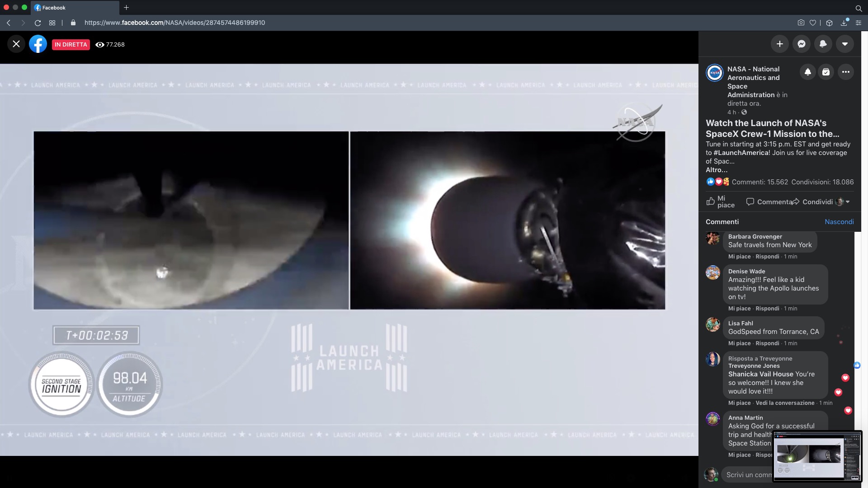Like Treveyonne Jones's reply comment

[x=739, y=403]
